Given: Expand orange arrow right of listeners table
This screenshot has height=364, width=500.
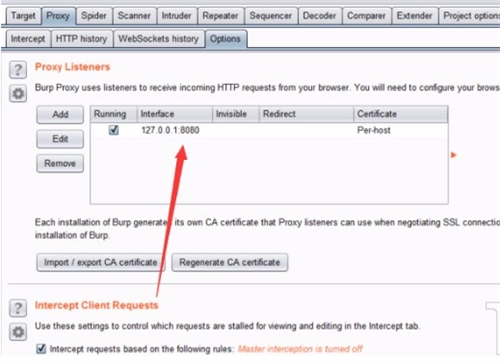Looking at the screenshot, I should coord(453,155).
